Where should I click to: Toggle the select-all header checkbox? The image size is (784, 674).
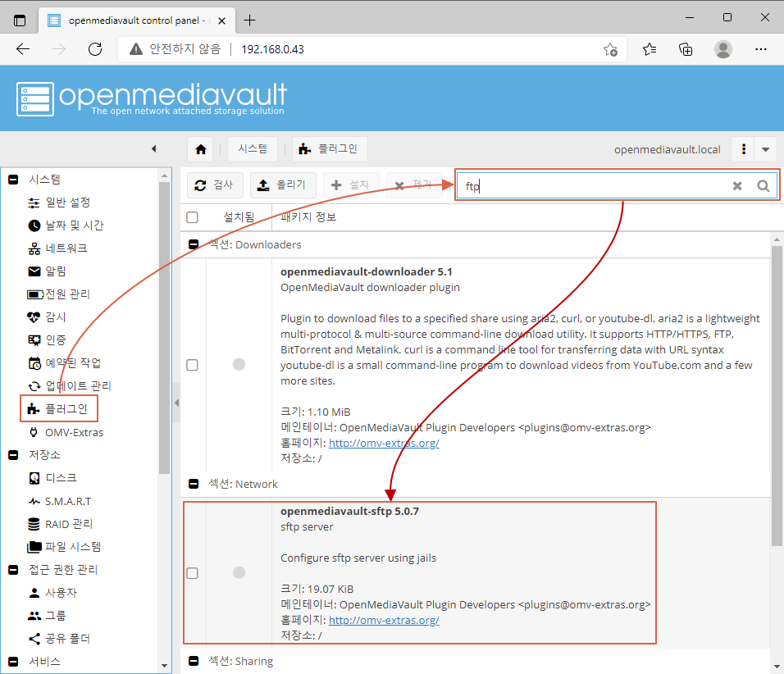192,217
